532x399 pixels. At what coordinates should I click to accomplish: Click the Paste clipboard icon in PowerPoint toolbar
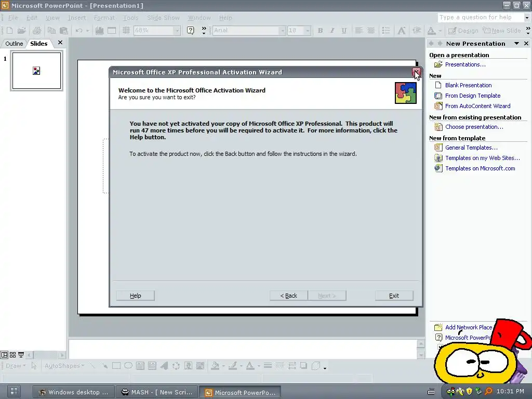click(64, 31)
